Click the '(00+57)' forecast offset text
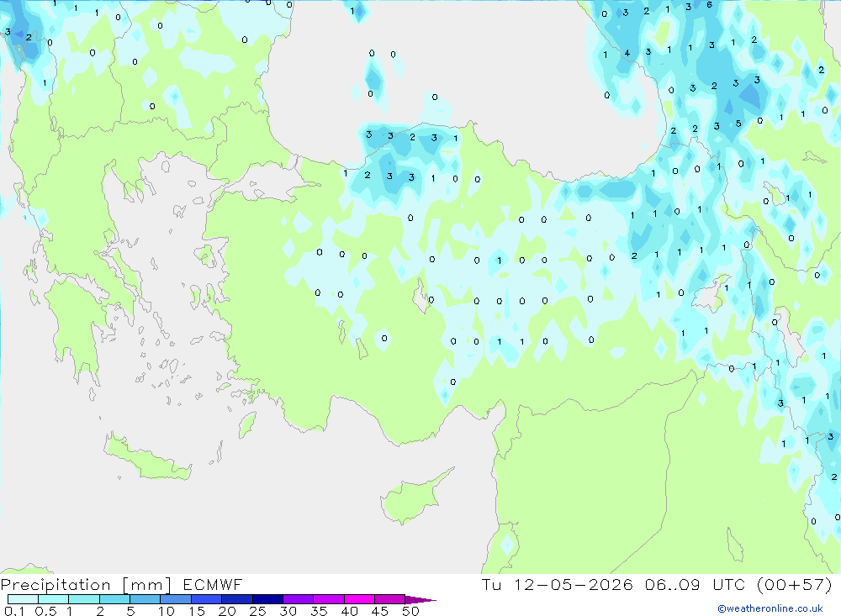 pos(795,584)
